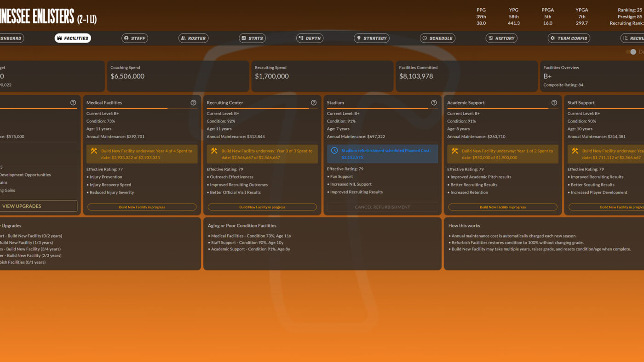Click Medical Facilities build underway notice
The width and height of the screenshot is (644, 362).
(142, 154)
